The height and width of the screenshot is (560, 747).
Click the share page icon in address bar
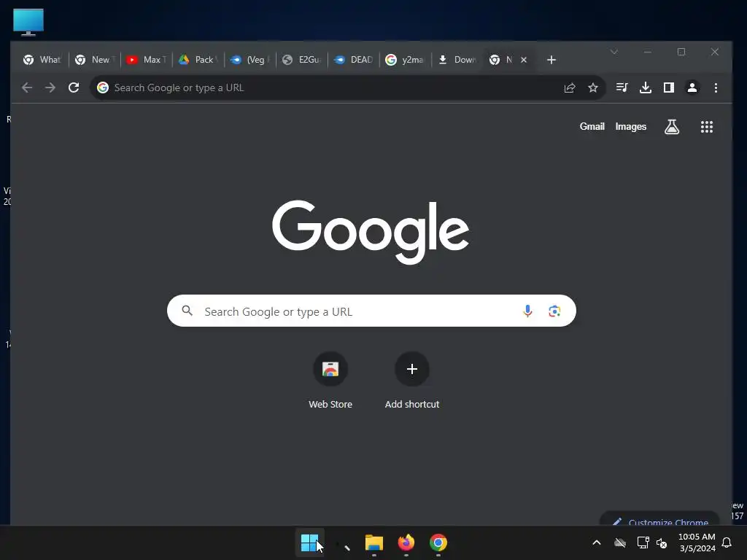(570, 87)
